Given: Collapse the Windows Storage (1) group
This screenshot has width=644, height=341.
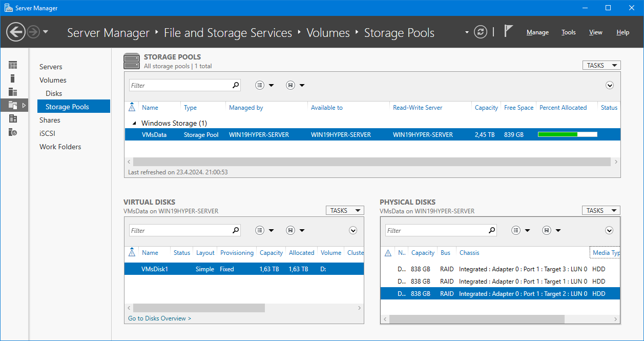Looking at the screenshot, I should click(134, 123).
